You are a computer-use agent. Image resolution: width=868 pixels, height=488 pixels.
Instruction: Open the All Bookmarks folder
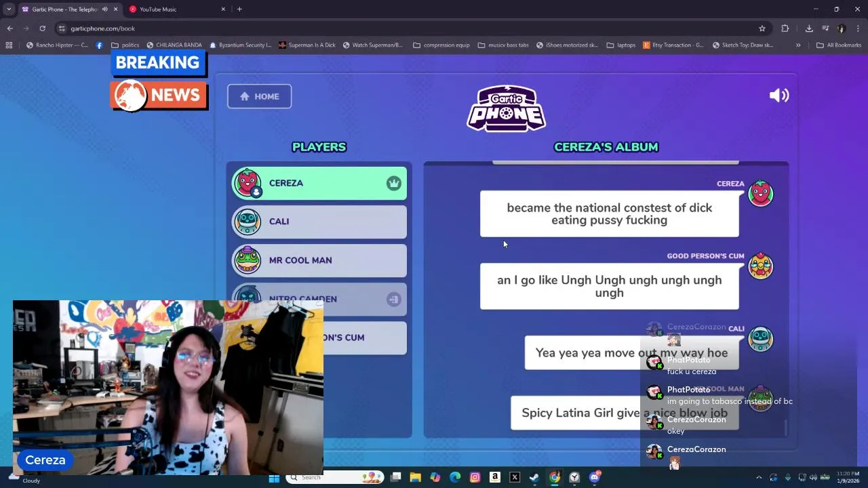[x=839, y=45]
